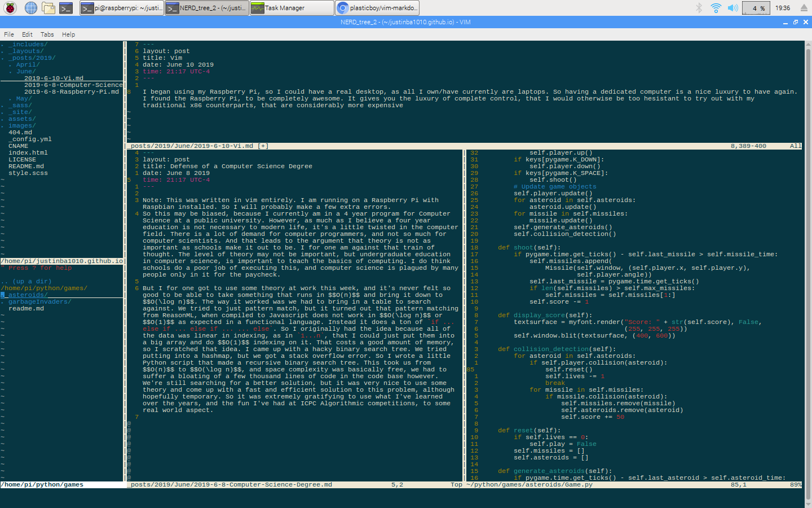Select the 2019-6-8-Raspberry-Pi.md file

point(72,91)
